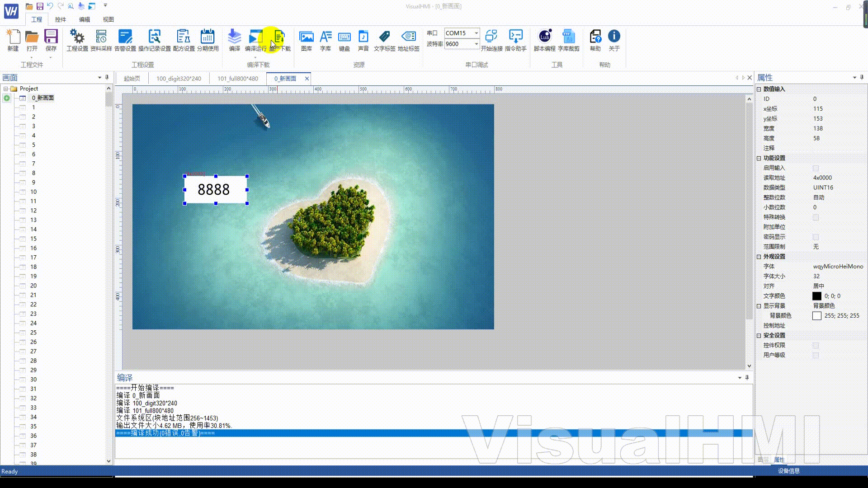This screenshot has width=868, height=488.
Task: Open 工程设置 project settings
Action: pyautogui.click(x=77, y=40)
